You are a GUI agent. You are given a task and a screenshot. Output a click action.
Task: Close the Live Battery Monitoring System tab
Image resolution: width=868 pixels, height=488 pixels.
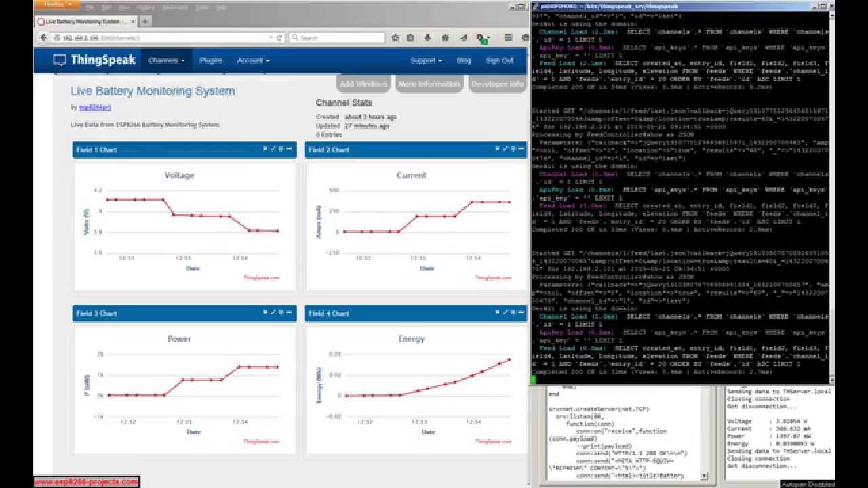pos(133,21)
